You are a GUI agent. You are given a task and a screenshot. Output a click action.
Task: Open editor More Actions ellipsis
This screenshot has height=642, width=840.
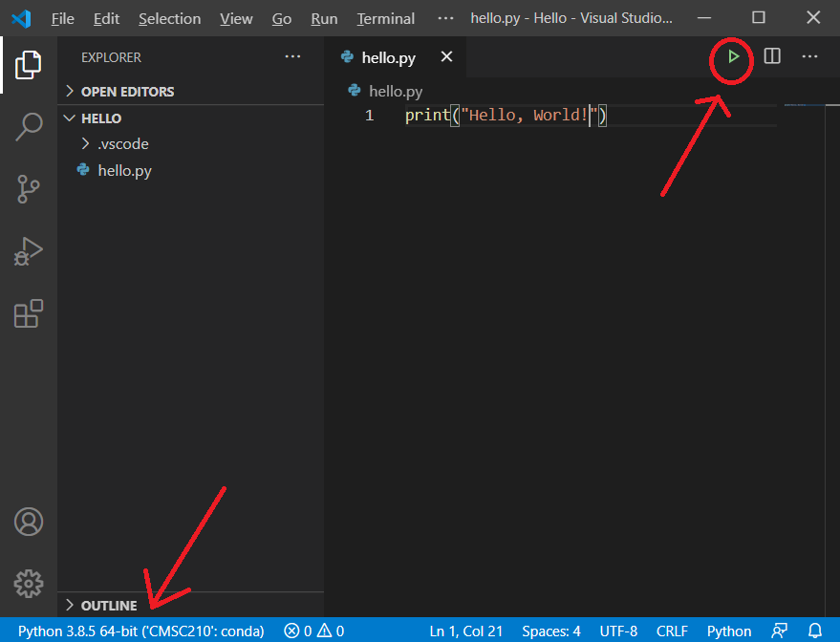[809, 56]
